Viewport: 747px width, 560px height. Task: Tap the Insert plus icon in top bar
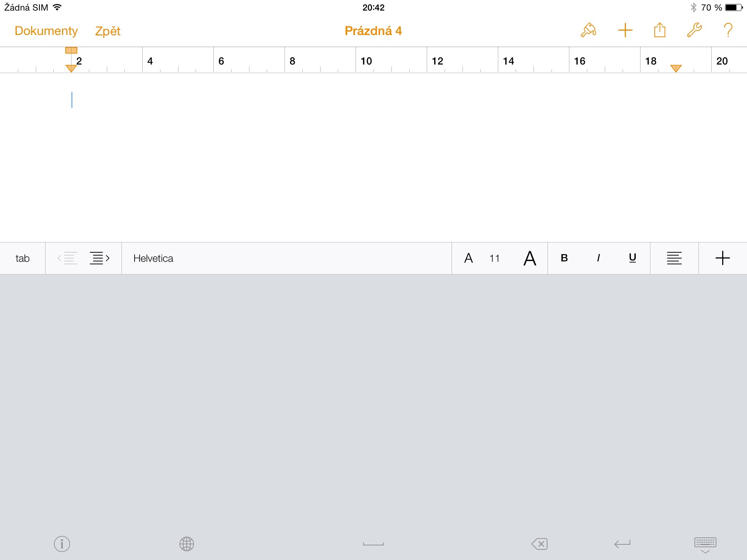(625, 31)
